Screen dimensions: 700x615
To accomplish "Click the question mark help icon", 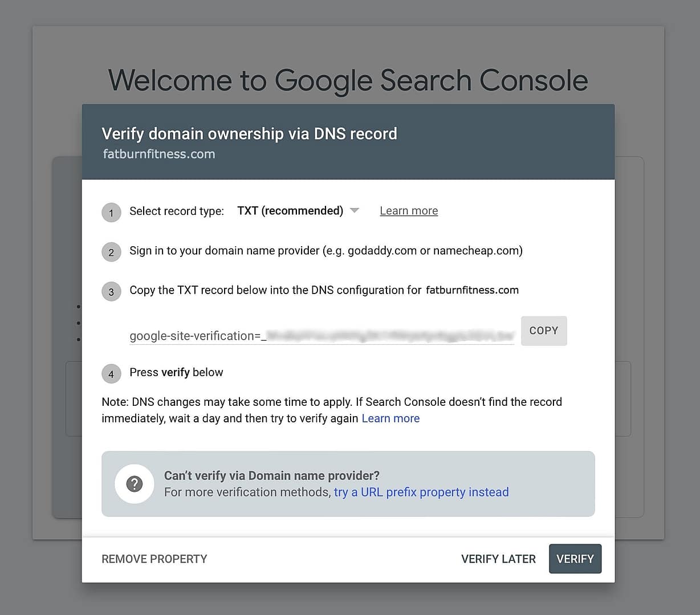I will click(x=135, y=484).
